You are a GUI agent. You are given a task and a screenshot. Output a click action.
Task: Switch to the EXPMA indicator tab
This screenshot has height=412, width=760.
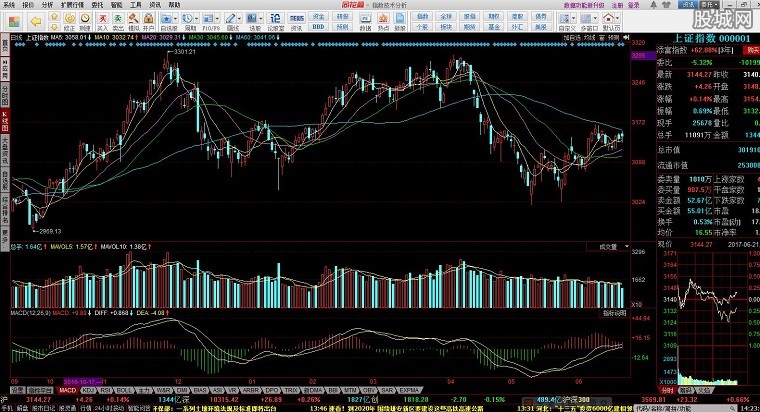pyautogui.click(x=409, y=390)
